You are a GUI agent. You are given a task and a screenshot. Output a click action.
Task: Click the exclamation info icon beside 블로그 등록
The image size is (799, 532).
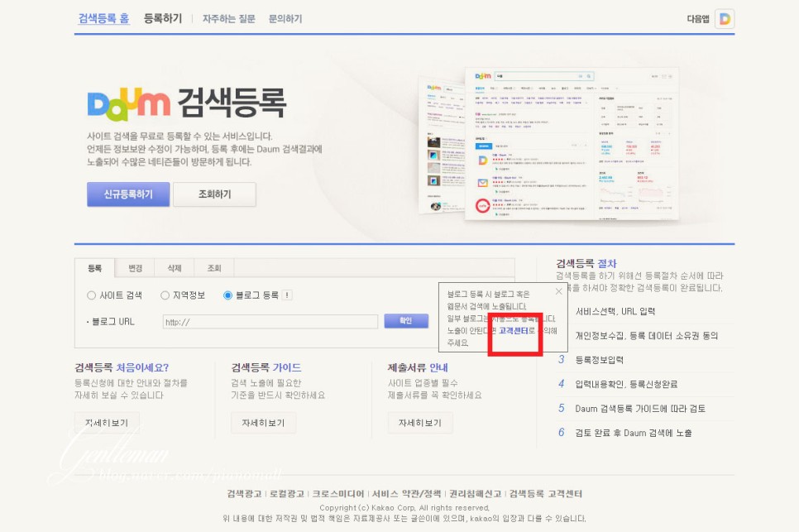287,295
